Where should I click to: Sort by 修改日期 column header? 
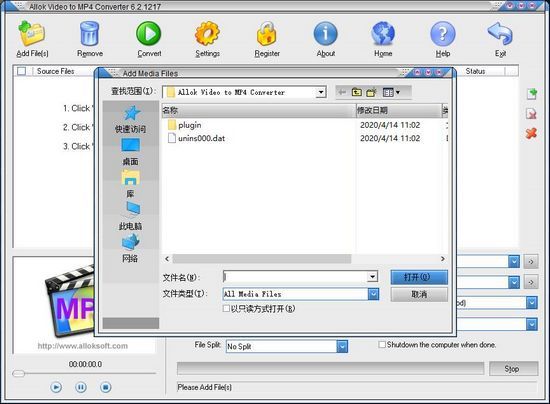pos(398,110)
